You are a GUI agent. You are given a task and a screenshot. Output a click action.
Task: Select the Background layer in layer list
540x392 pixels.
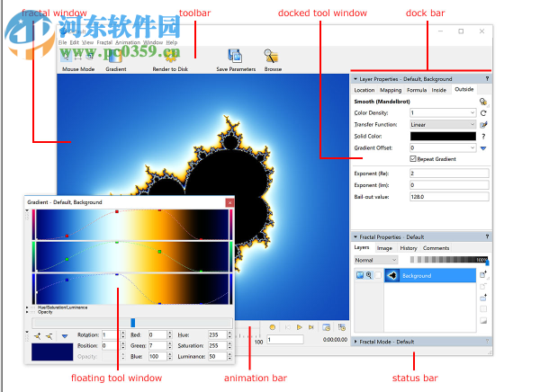coord(430,276)
